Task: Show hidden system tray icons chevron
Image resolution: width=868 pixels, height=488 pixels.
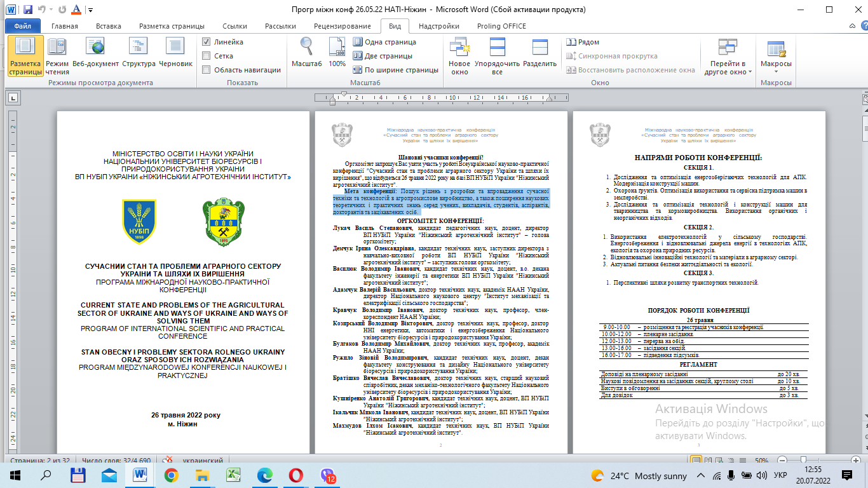Action: click(x=700, y=475)
